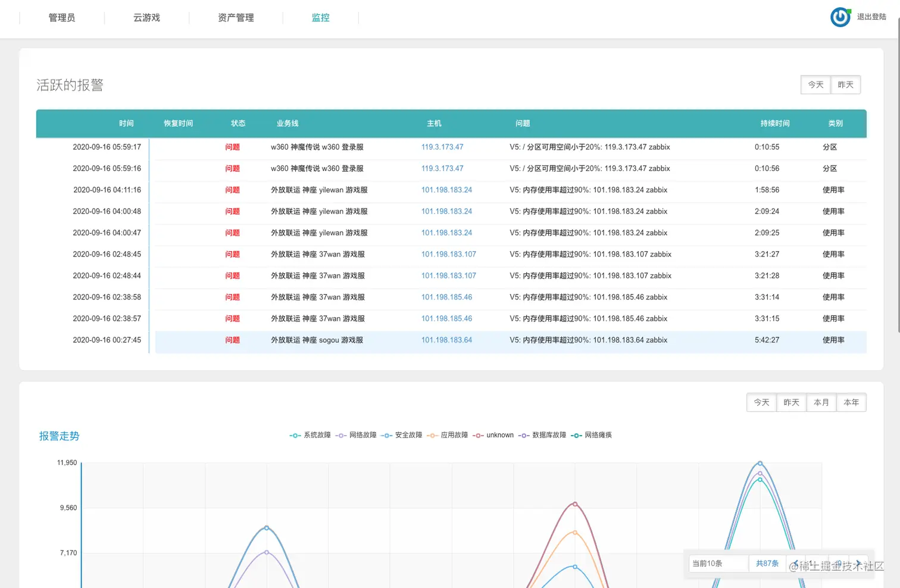
Task: Click the 问题 status in the 02:48:45 row
Action: tap(232, 254)
